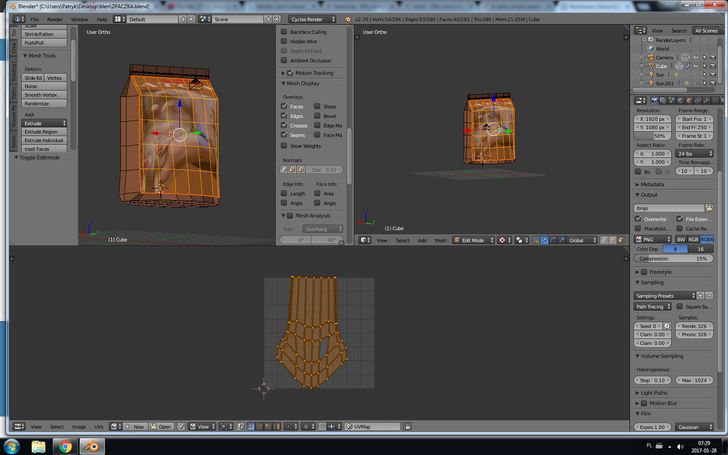Launch Blender from the Windows taskbar

92,447
